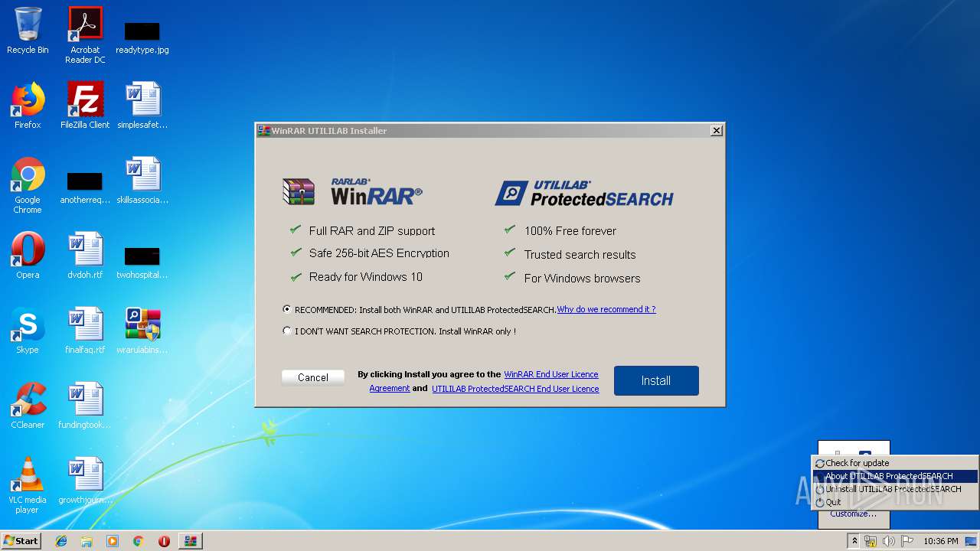
Task: Choose About UTILILAB ProtectedSEARCH menu entry
Action: 895,476
